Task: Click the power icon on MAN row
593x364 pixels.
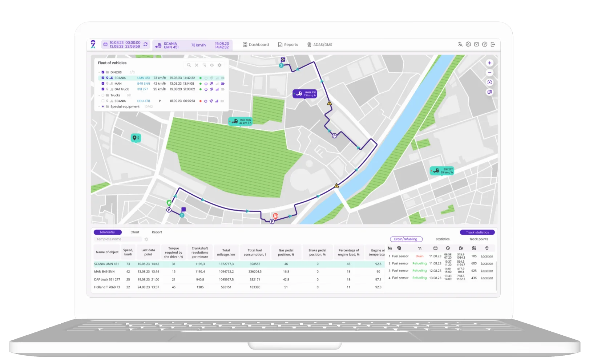Action: click(x=206, y=84)
